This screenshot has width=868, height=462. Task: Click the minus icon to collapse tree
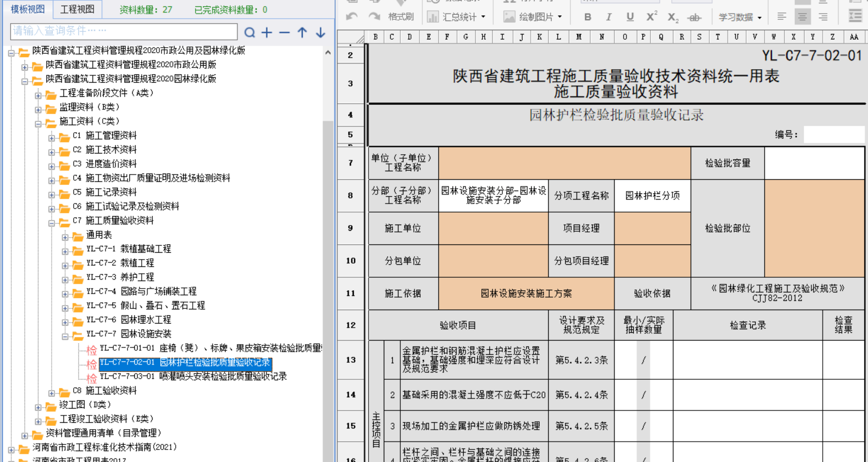coord(285,33)
